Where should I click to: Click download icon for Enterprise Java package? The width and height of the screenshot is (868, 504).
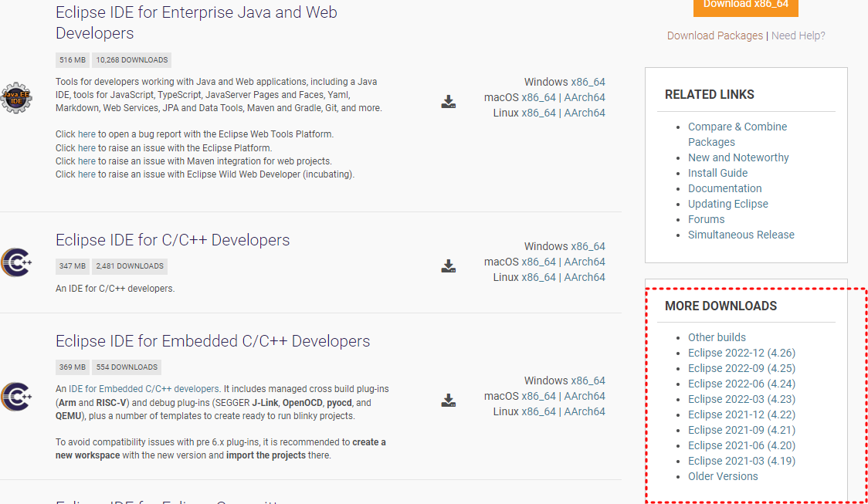[449, 102]
